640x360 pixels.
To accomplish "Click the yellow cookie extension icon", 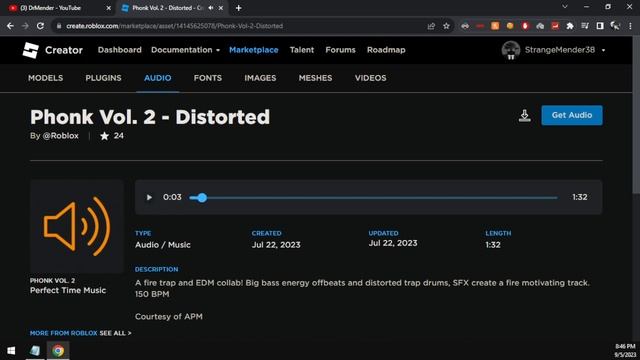I will point(510,26).
